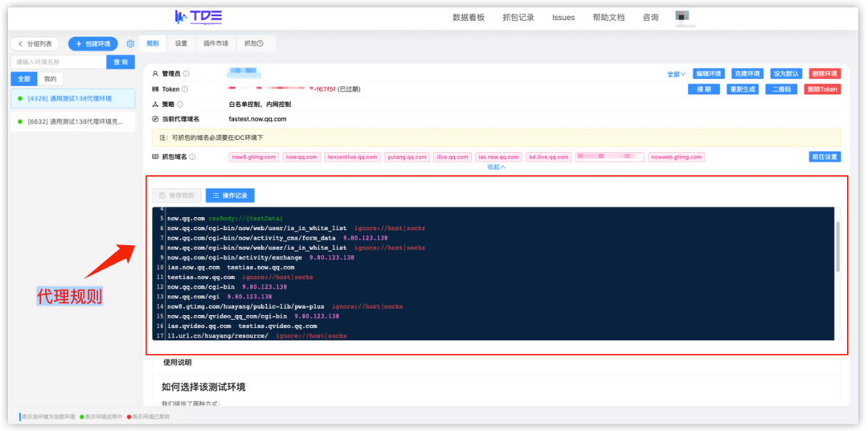Click the red 删除Token button
This screenshot has height=431, width=868.
coord(823,89)
